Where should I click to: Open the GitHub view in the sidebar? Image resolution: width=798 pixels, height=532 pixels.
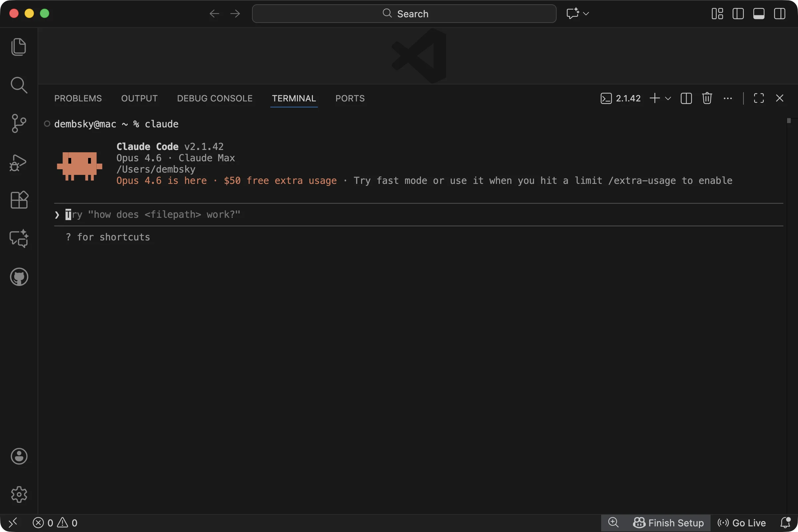coord(19,277)
